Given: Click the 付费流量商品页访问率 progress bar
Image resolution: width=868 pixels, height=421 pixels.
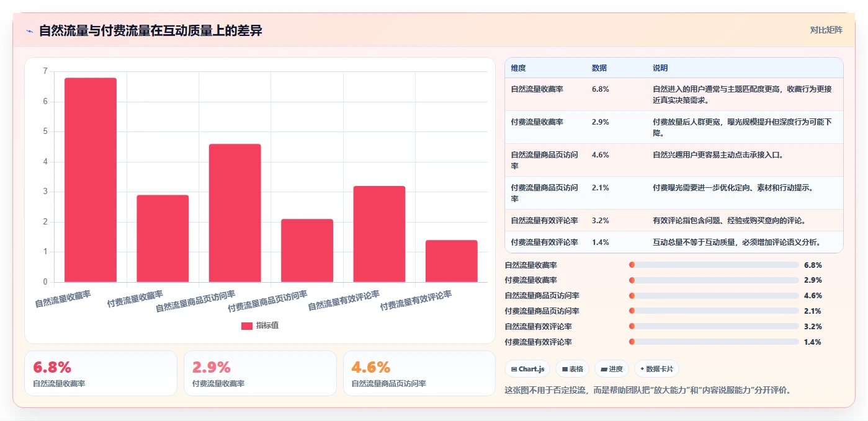Looking at the screenshot, I should point(714,311).
